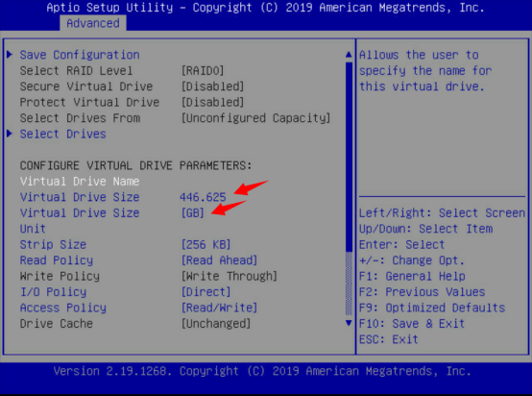Click the F9: Optimized Defaults hint

(x=432, y=308)
